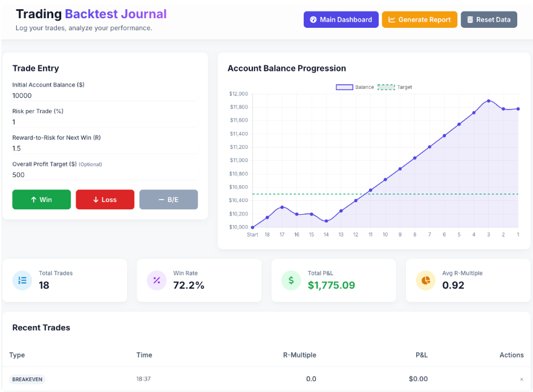Remove the BREAKEVEN trade with the x
Image resolution: width=533 pixels, height=392 pixels.
pyautogui.click(x=520, y=379)
